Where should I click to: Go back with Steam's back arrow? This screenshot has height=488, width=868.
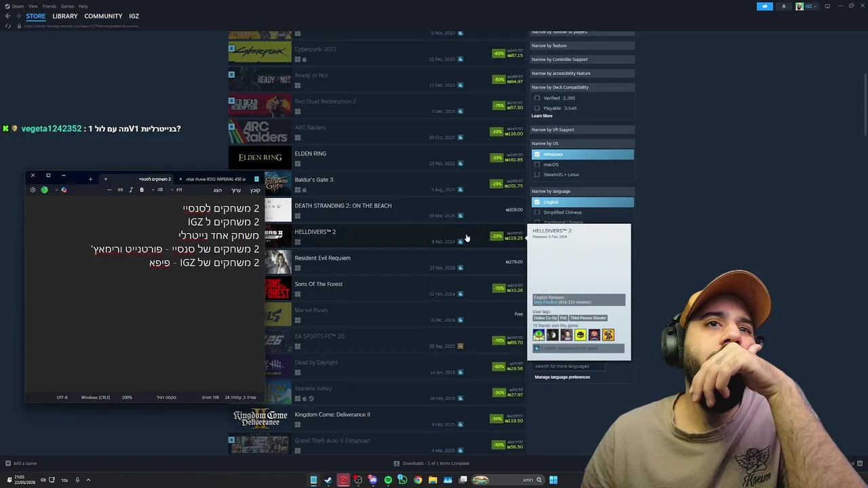tap(7, 16)
